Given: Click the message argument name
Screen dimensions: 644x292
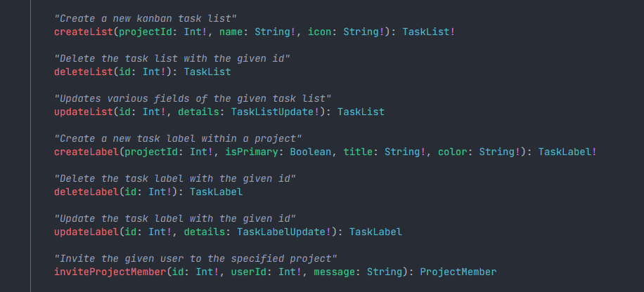Looking at the screenshot, I should point(335,272).
